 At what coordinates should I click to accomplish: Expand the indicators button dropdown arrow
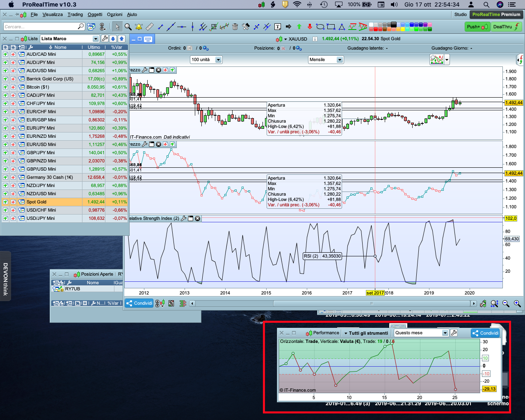click(447, 60)
